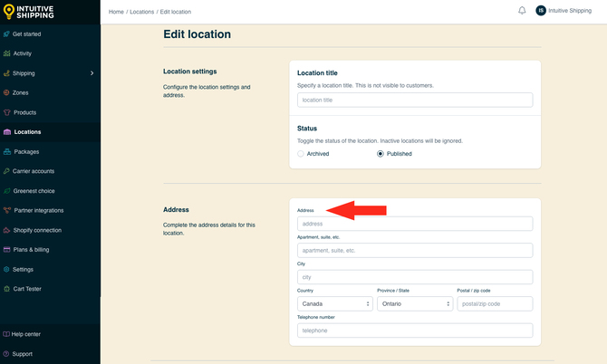607x364 pixels.
Task: Go to Locations breadcrumb
Action: tap(141, 12)
